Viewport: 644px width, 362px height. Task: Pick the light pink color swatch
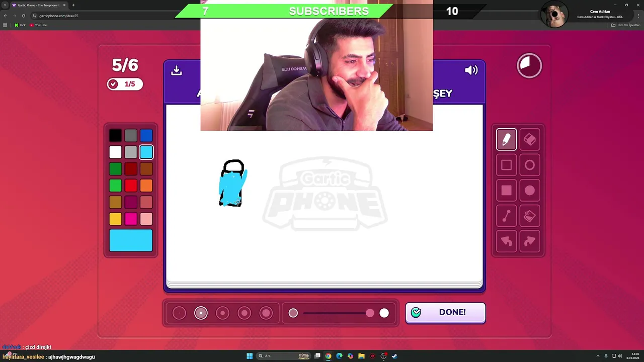(146, 219)
